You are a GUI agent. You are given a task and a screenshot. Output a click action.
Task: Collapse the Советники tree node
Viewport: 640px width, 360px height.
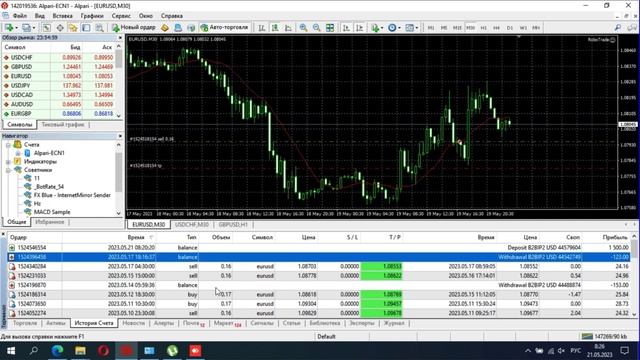coord(8,170)
